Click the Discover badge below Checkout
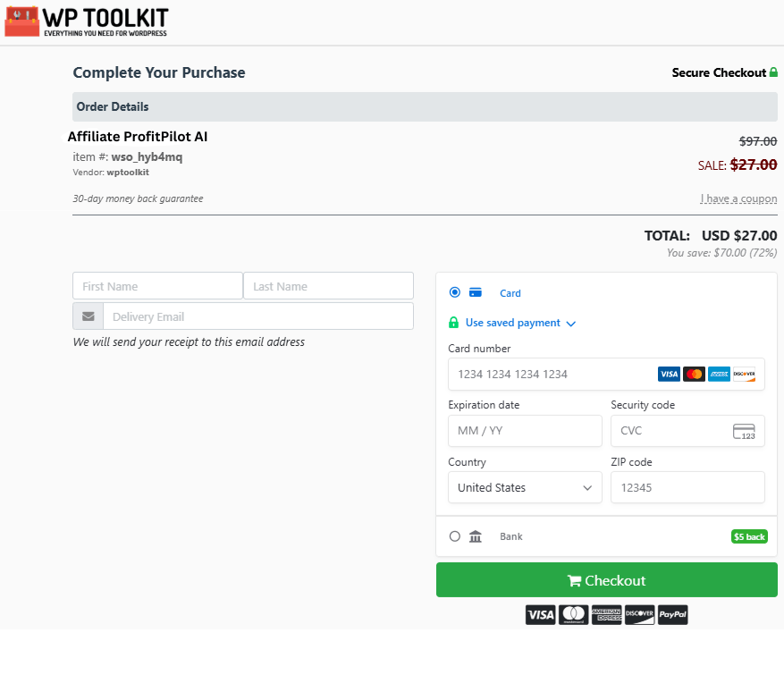Image resolution: width=784 pixels, height=675 pixels. 639,614
